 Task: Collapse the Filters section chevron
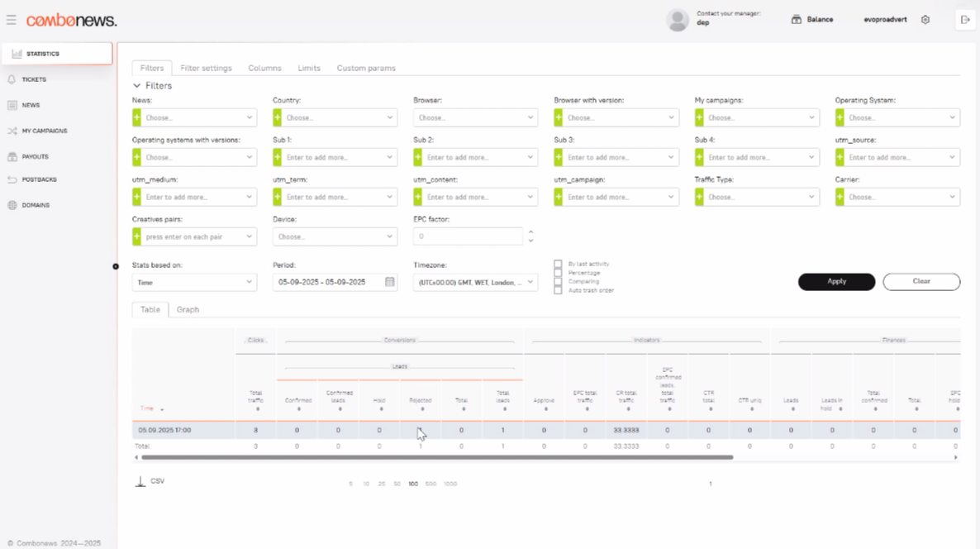[137, 86]
